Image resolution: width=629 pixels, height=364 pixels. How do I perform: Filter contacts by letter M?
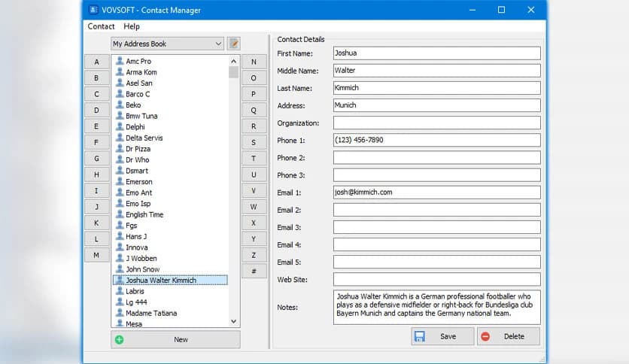coord(96,255)
